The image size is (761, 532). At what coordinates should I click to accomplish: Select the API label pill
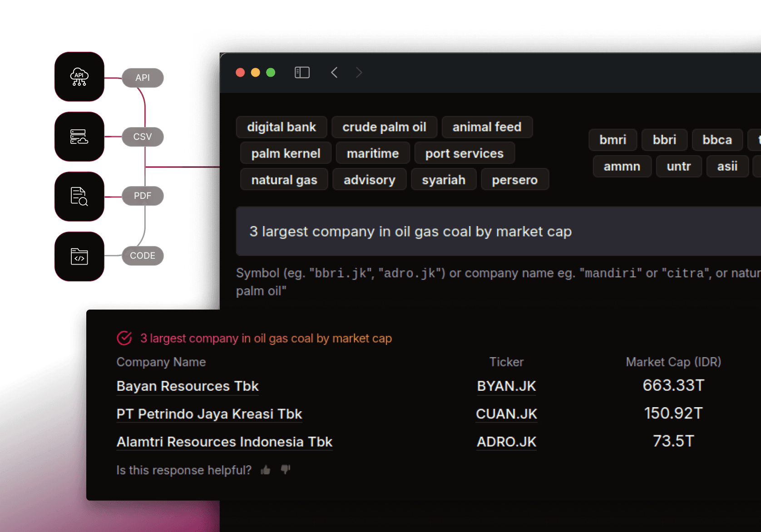click(143, 78)
